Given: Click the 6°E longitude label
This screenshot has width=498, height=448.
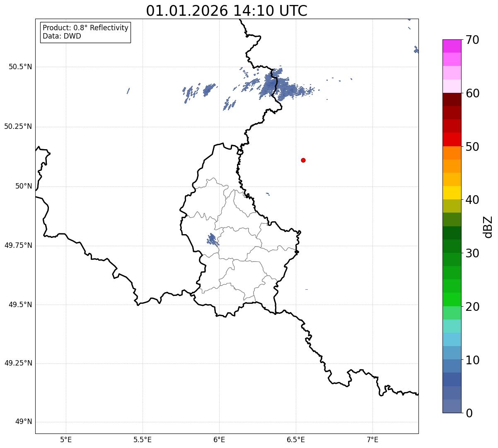Looking at the screenshot, I should point(219,439).
